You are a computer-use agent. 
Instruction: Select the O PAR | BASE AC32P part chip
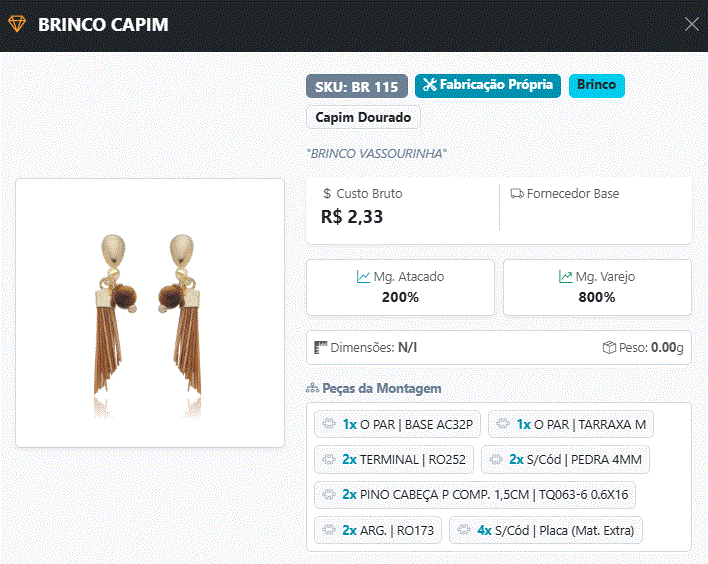click(397, 424)
